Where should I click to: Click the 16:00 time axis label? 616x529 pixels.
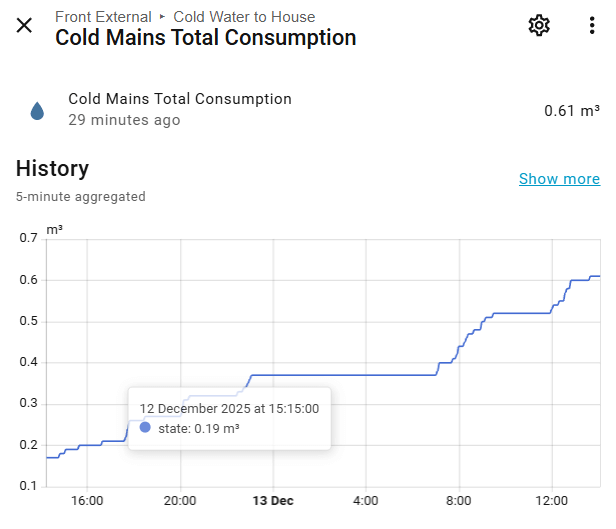point(87,500)
